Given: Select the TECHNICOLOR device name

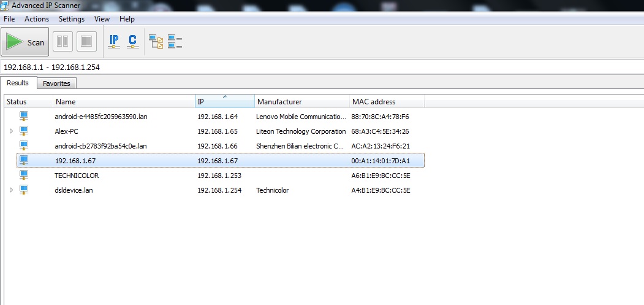Looking at the screenshot, I should pos(77,176).
